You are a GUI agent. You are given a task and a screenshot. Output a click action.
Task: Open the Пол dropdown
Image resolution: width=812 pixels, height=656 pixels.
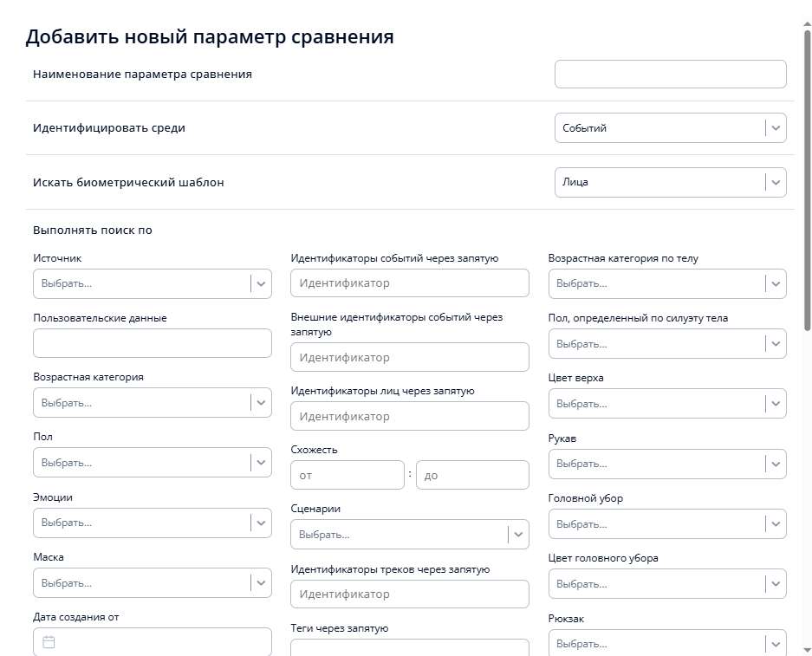tap(259, 462)
